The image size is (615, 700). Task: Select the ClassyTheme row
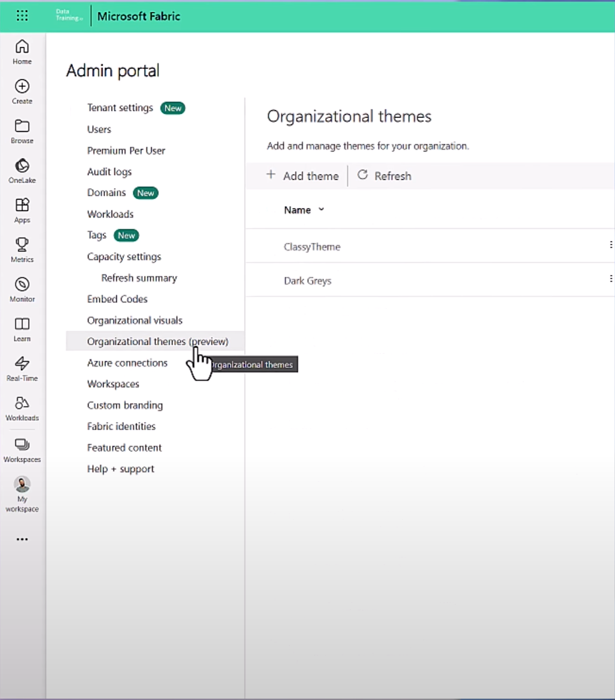(x=312, y=247)
